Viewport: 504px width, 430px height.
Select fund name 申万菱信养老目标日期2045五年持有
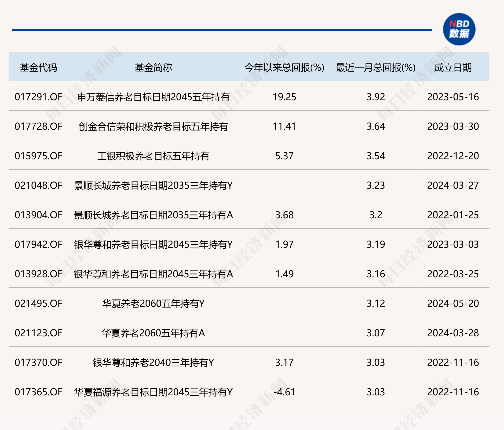pyautogui.click(x=153, y=97)
